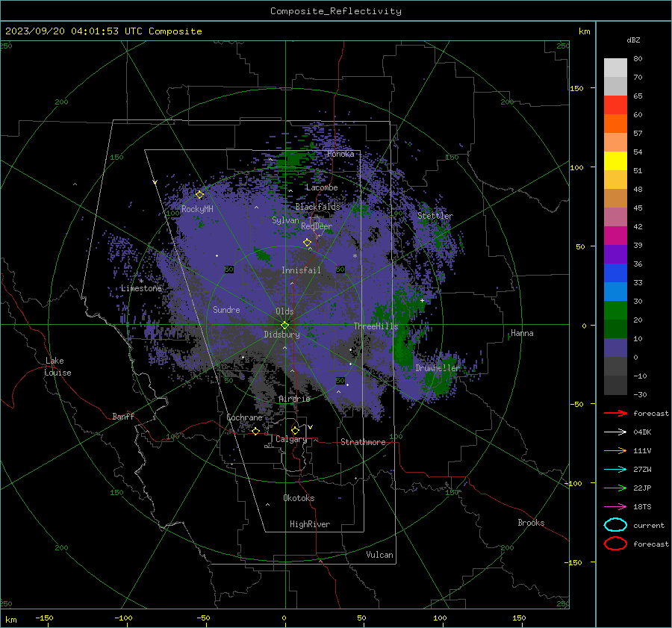Image resolution: width=672 pixels, height=628 pixels.
Task: Click the 65 dBZ gray swatch
Action: click(615, 86)
